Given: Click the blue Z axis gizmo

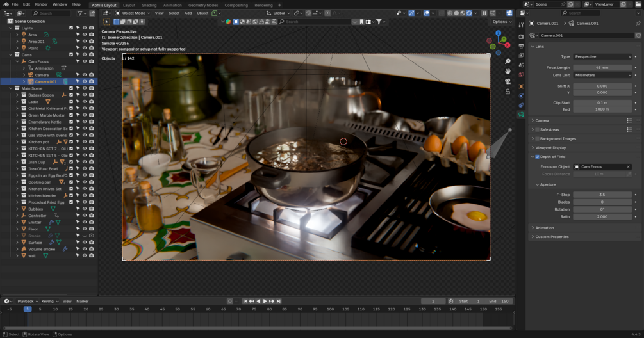Looking at the screenshot, I should click(498, 33).
